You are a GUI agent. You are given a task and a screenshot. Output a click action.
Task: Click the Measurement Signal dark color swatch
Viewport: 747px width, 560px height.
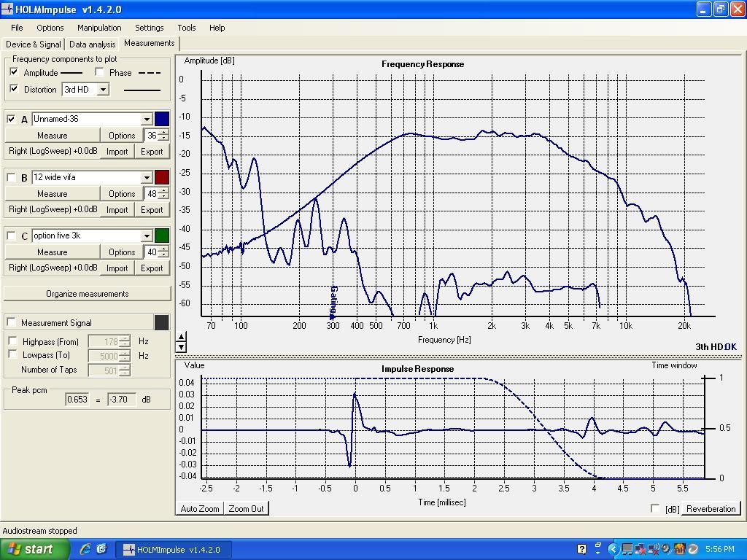pyautogui.click(x=162, y=322)
